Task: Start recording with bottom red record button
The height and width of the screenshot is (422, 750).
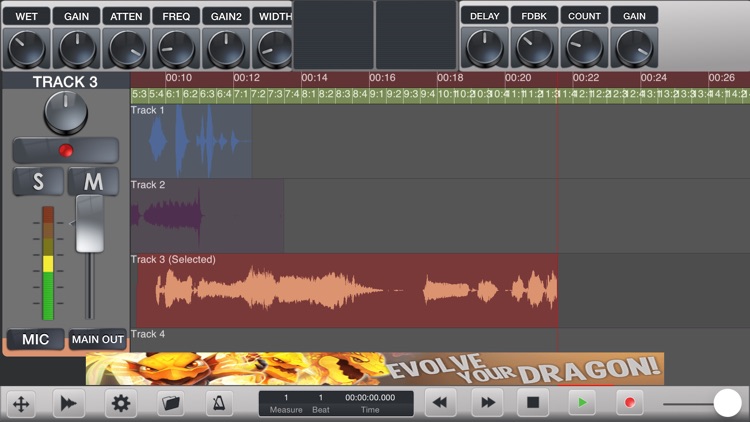Action: (629, 403)
